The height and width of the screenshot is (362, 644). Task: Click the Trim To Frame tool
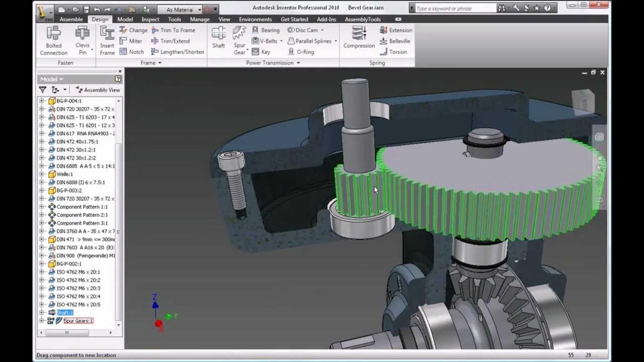173,30
